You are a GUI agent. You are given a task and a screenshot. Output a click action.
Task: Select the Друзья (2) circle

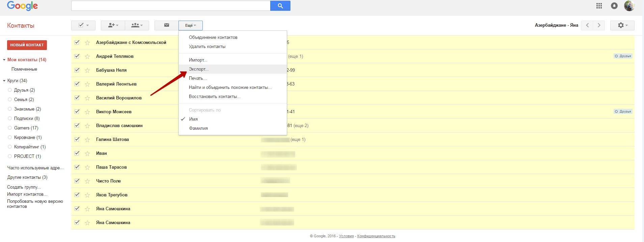24,90
